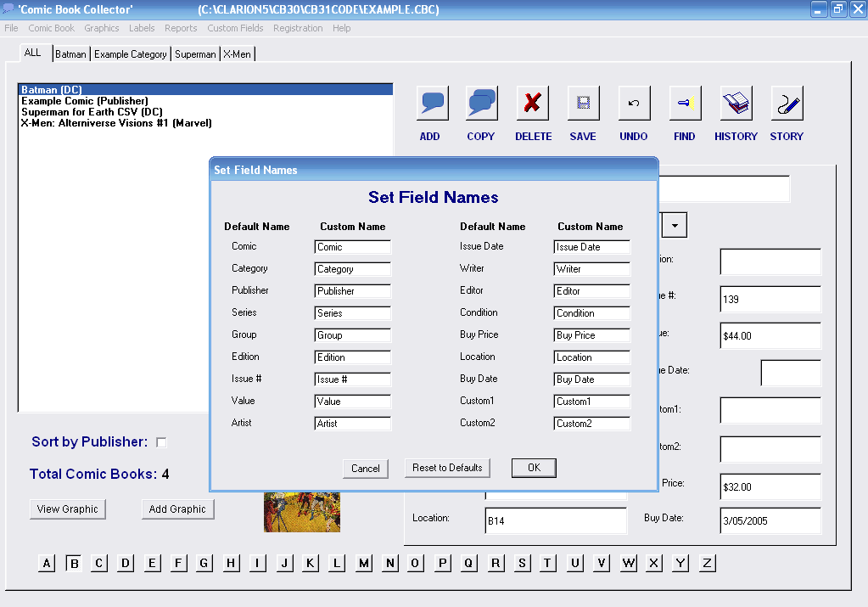The height and width of the screenshot is (607, 868).
Task: Click the STORY icon
Action: tap(786, 102)
